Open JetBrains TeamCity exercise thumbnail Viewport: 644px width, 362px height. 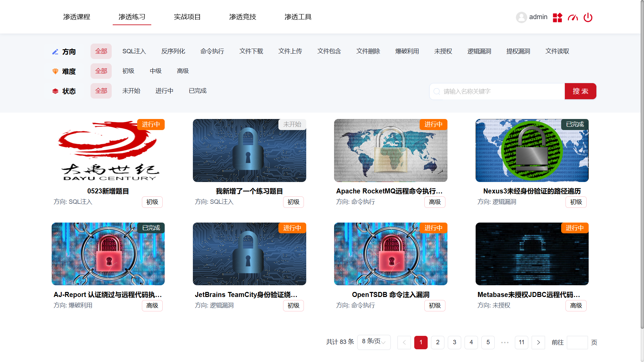(x=250, y=254)
